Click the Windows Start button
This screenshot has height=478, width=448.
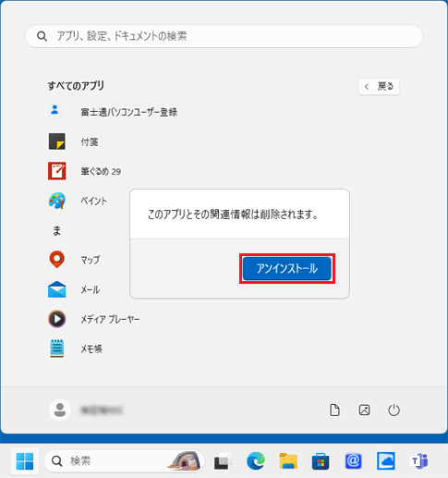25,461
